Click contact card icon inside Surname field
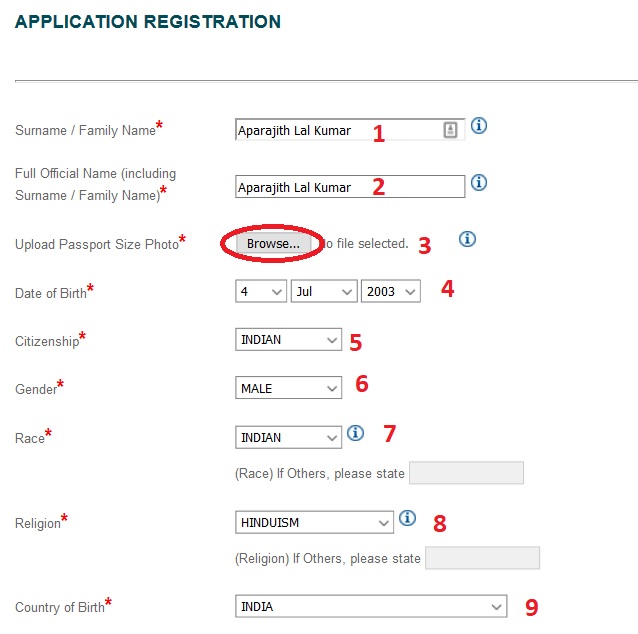This screenshot has height=634, width=638. (450, 130)
